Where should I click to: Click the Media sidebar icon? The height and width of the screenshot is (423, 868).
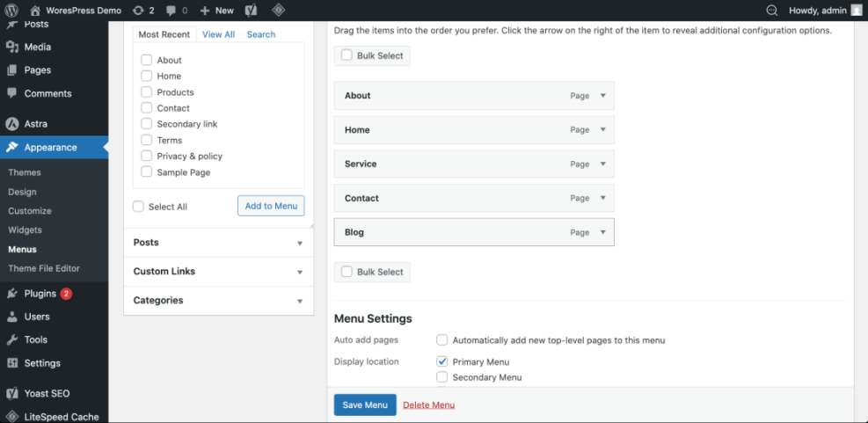(x=12, y=47)
